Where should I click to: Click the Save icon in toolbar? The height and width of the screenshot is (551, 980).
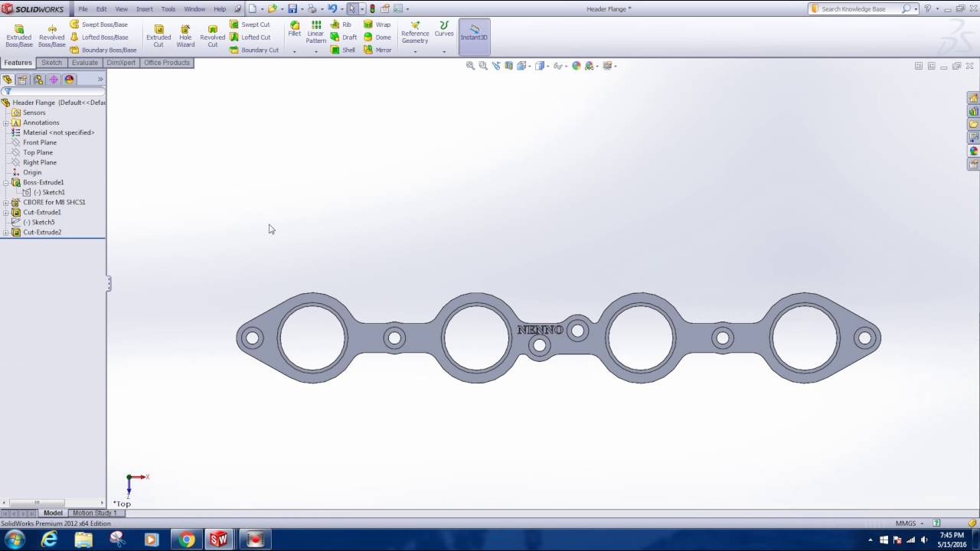click(292, 9)
